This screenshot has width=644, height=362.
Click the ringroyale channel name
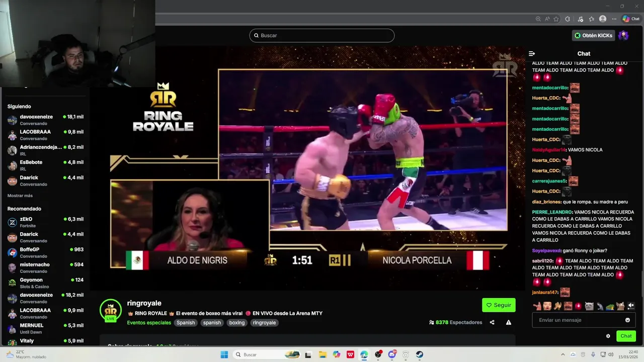(144, 303)
